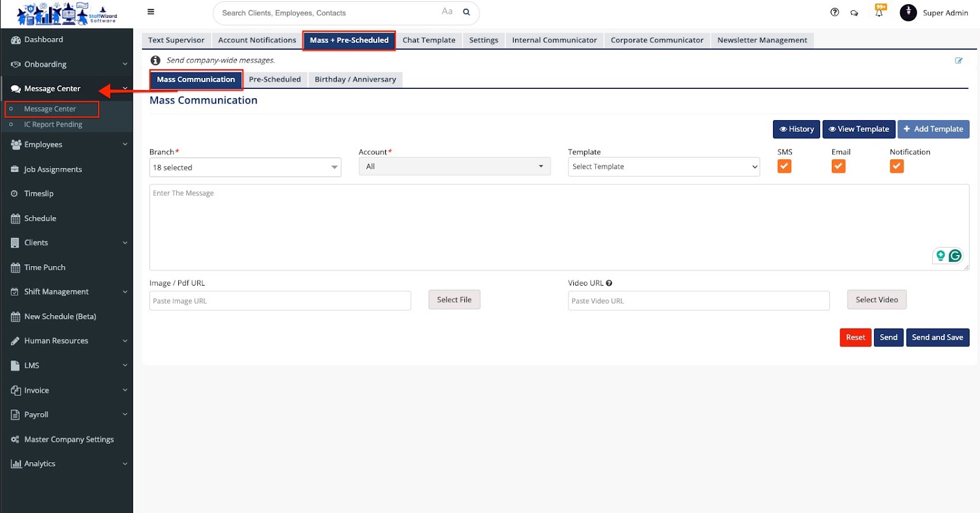This screenshot has width=980, height=513.
Task: Disable the Notification checkbox
Action: pos(896,166)
